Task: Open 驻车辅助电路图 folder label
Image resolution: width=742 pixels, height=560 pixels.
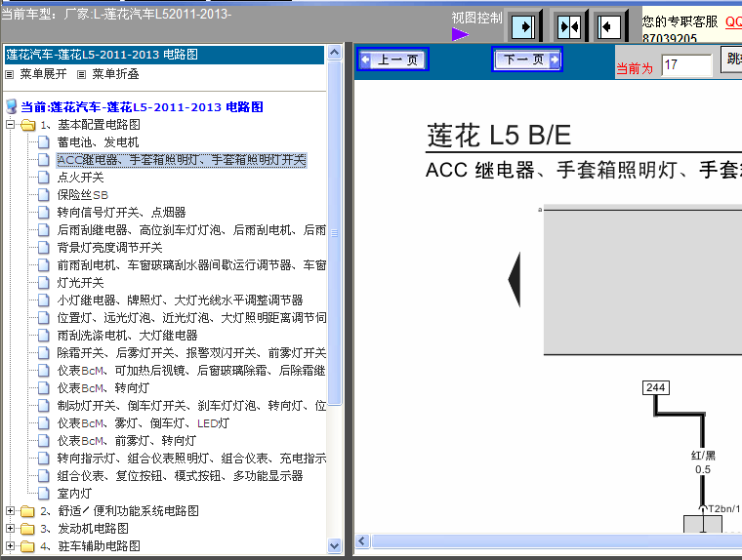Action: tap(99, 545)
